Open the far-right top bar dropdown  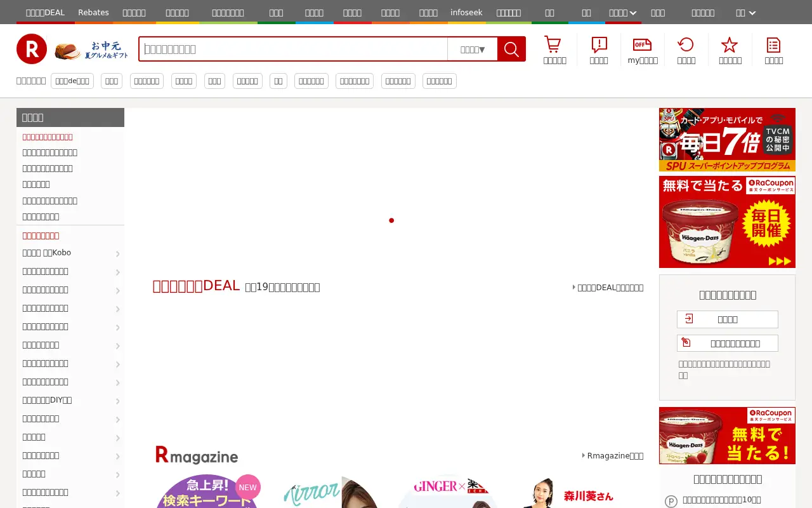(x=746, y=13)
